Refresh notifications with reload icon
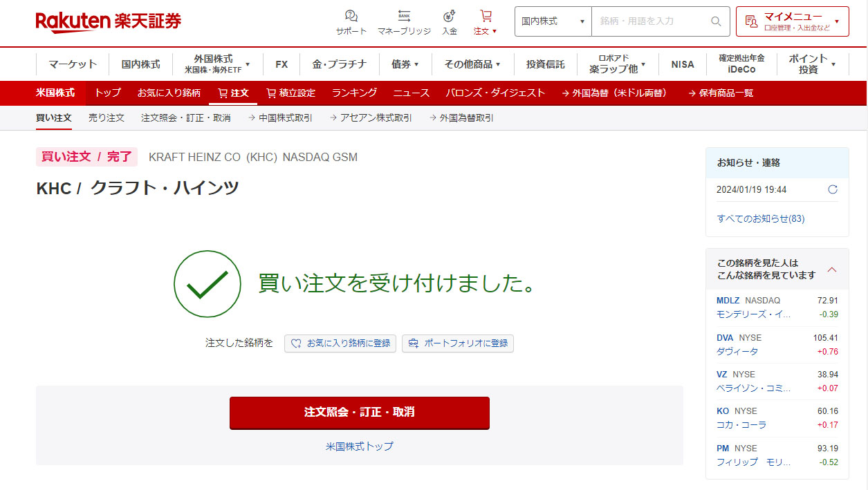The height and width of the screenshot is (490, 868). [833, 189]
